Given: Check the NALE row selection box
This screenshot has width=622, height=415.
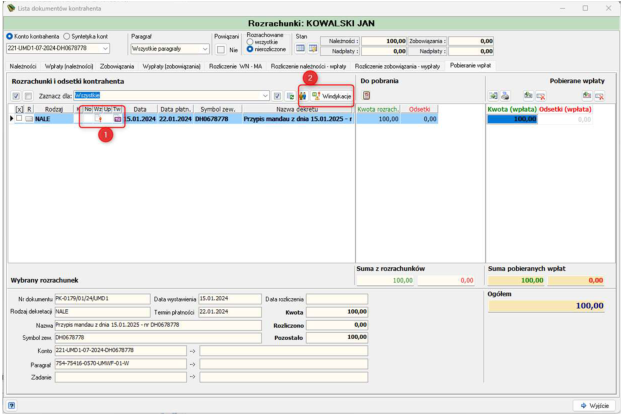Looking at the screenshot, I should click(x=19, y=119).
